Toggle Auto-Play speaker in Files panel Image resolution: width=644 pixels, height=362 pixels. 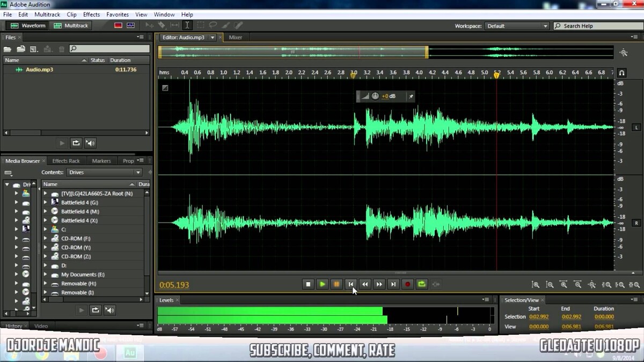[x=90, y=143]
